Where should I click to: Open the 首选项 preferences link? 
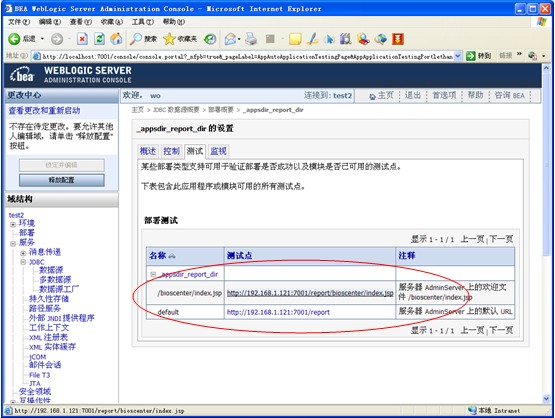pyautogui.click(x=444, y=95)
